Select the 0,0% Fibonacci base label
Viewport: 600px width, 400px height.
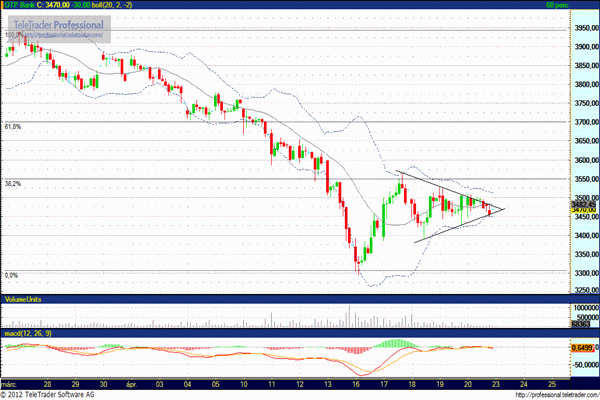[12, 275]
